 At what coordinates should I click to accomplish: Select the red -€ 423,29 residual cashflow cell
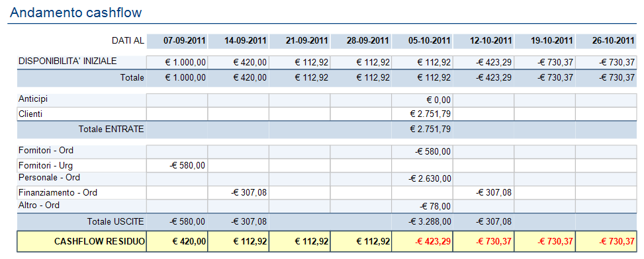(422, 242)
